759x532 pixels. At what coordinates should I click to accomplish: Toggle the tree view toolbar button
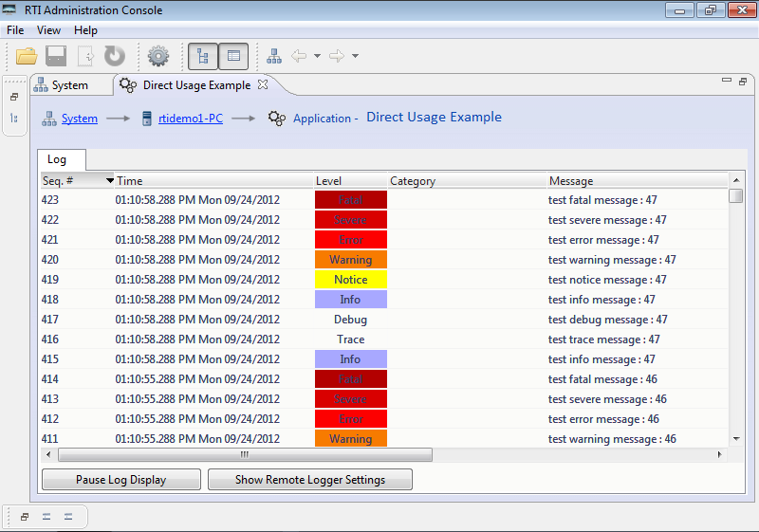203,56
